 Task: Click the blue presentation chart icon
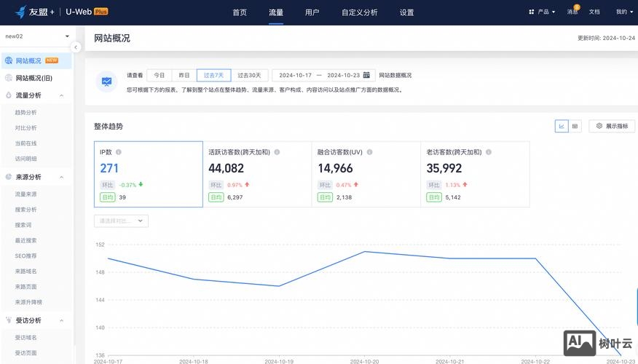coord(106,82)
